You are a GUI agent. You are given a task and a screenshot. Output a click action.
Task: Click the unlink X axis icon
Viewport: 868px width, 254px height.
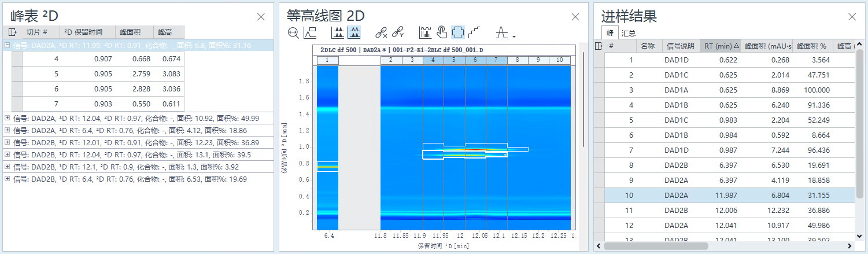[381, 32]
